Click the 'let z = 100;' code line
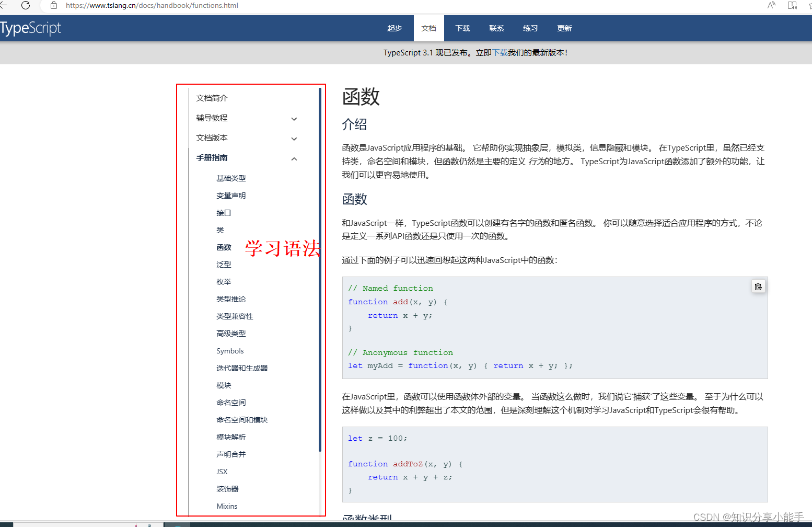Screen dimensions: 812x527 click(x=378, y=438)
